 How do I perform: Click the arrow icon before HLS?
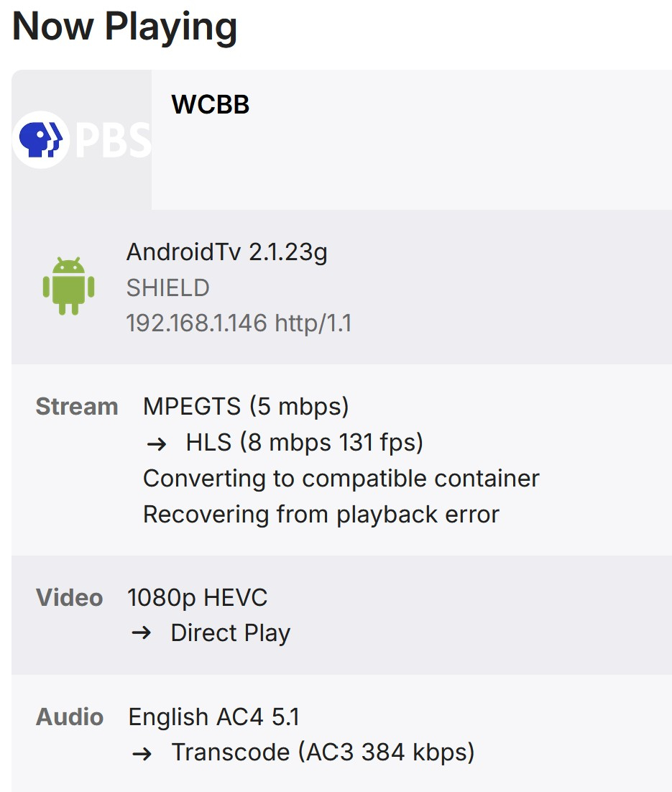[x=157, y=443]
